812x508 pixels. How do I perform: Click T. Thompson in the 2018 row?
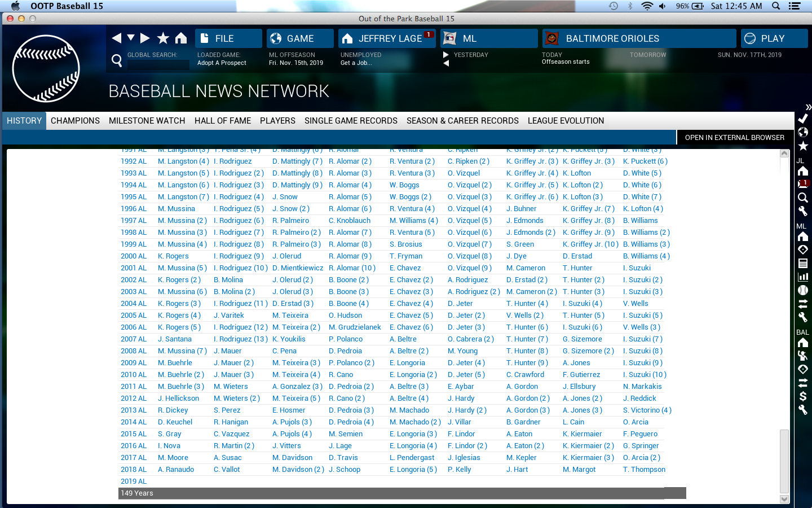[x=644, y=470]
